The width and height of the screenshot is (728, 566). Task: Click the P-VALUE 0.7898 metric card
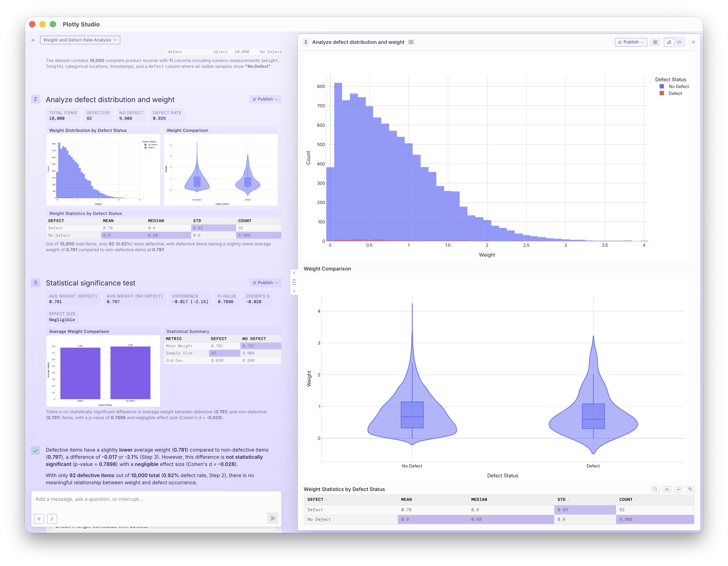click(x=227, y=299)
